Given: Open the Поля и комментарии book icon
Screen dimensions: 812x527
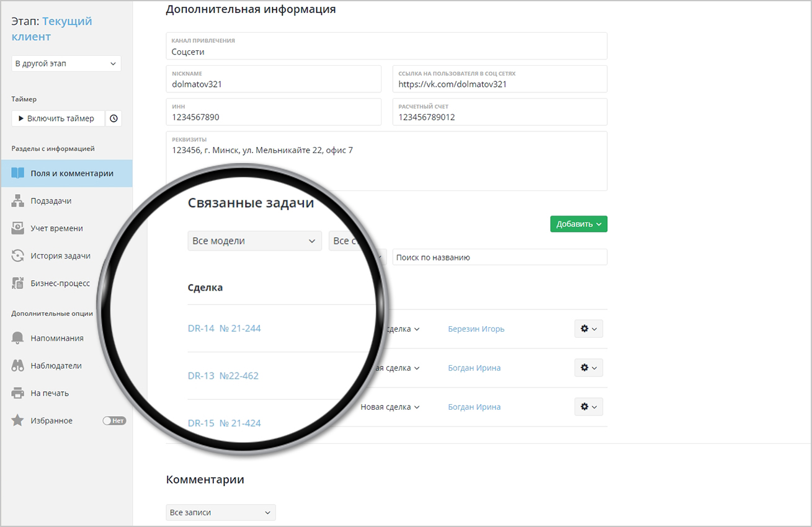Looking at the screenshot, I should pyautogui.click(x=18, y=174).
